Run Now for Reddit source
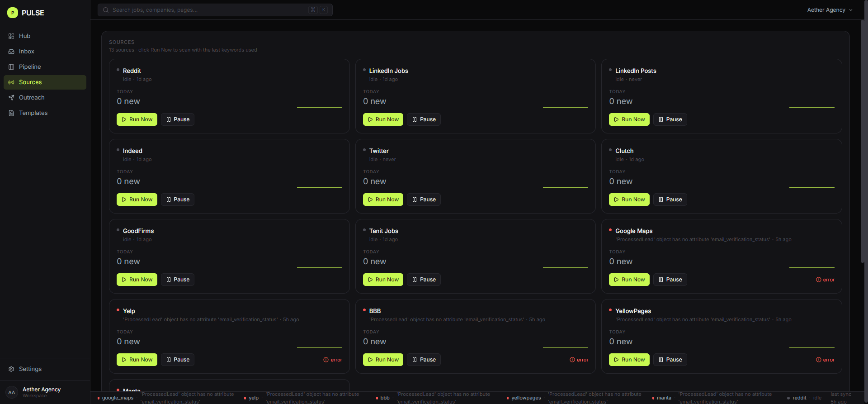The image size is (868, 404). (x=137, y=119)
